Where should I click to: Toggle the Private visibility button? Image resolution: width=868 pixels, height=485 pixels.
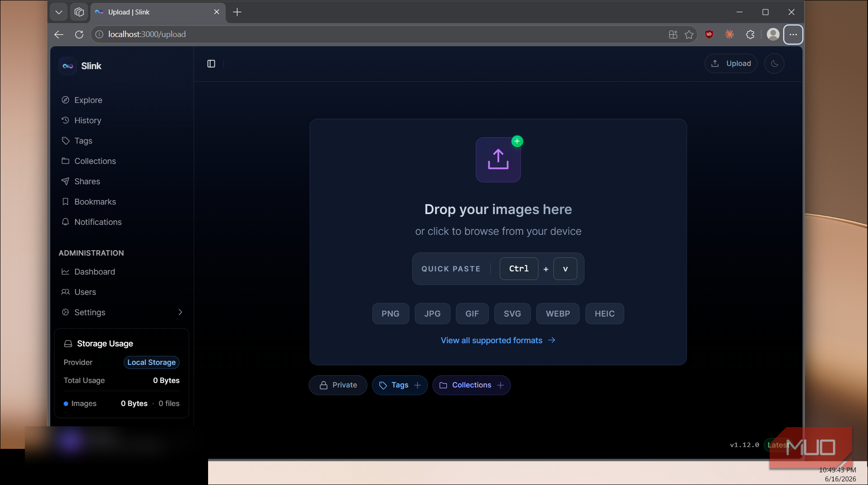pos(338,385)
